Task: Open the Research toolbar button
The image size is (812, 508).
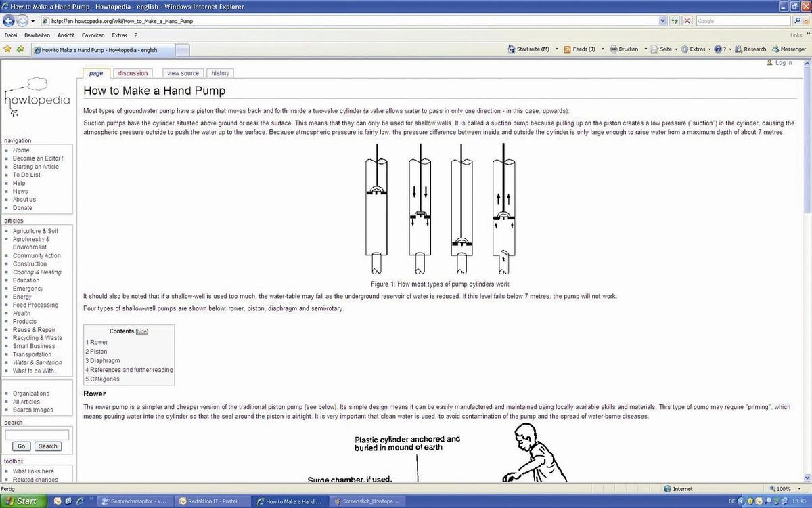Action: point(751,49)
